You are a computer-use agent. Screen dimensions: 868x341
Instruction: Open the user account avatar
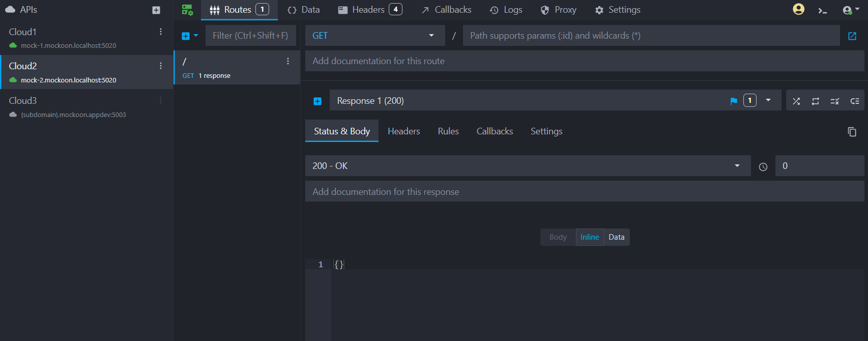click(799, 9)
